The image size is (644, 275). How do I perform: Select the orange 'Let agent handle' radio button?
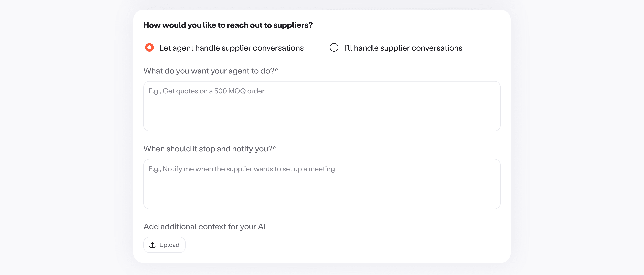(x=149, y=47)
